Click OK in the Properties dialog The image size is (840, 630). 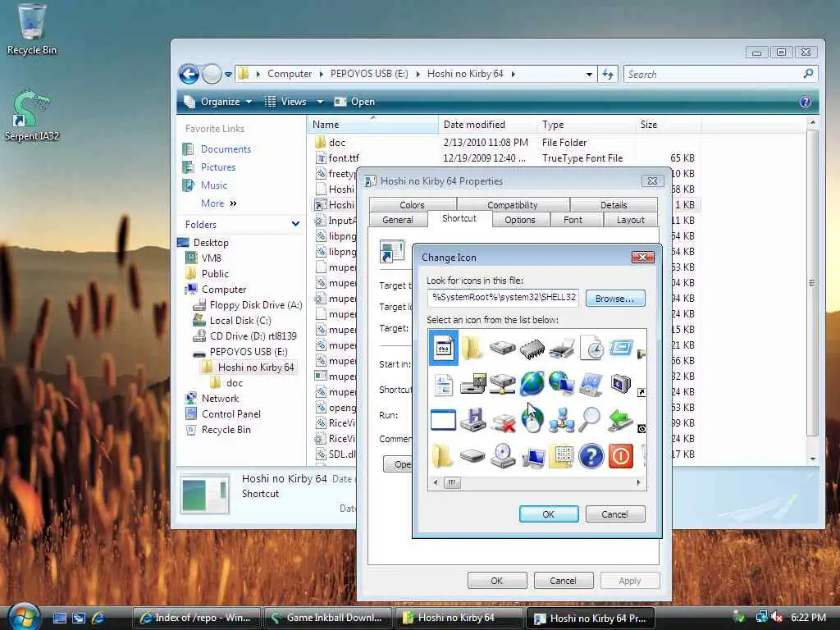(497, 581)
